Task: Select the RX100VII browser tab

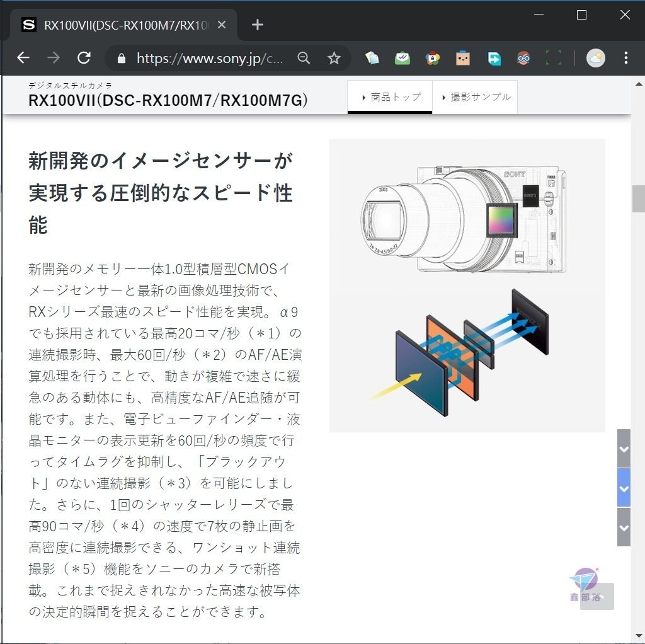Action: coord(123,25)
